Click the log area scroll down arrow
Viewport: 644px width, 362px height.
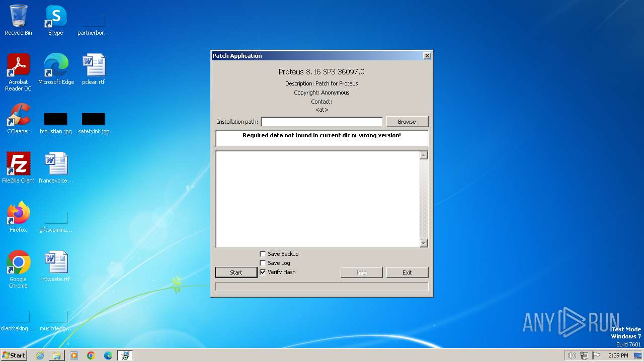(423, 243)
